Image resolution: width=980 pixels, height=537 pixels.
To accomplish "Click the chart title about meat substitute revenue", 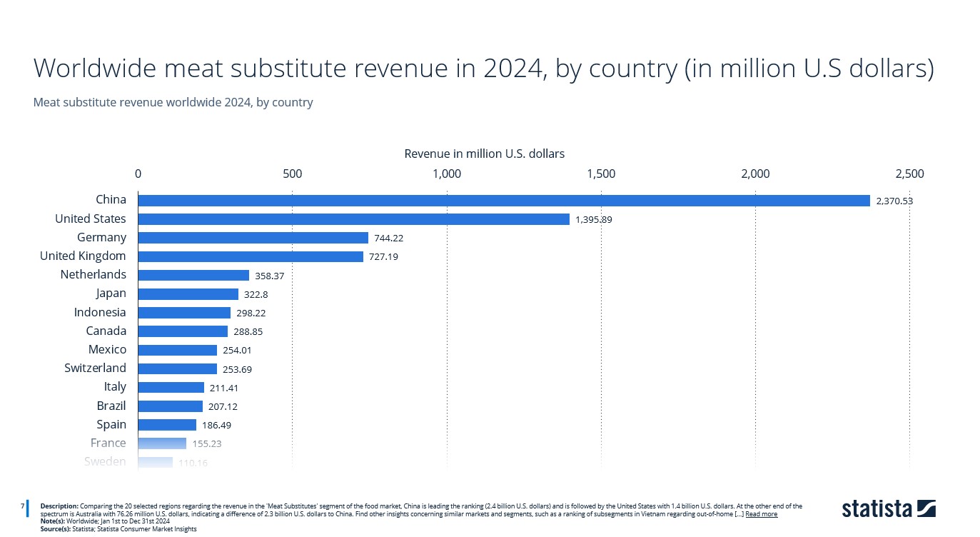I will [x=485, y=68].
